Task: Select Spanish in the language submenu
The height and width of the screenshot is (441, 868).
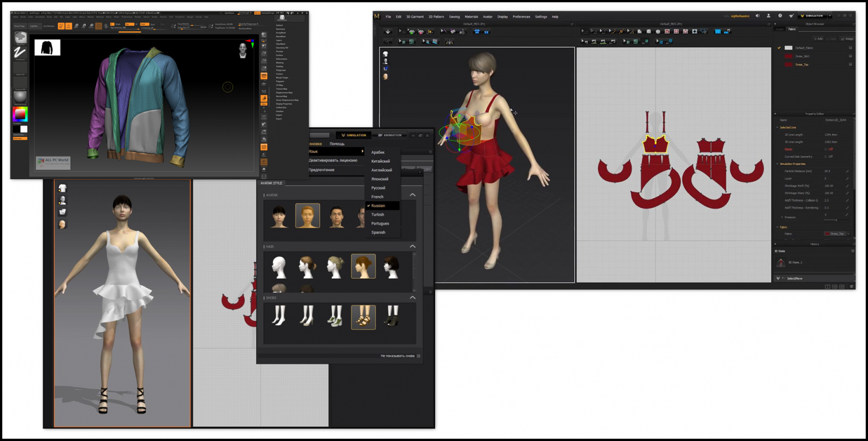Action: [379, 232]
